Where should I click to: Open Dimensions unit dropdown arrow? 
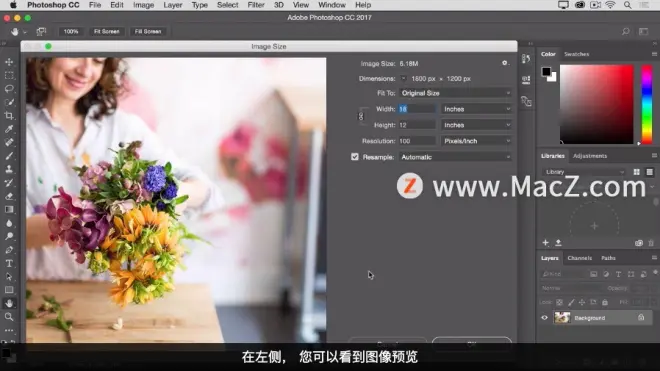[x=403, y=78]
